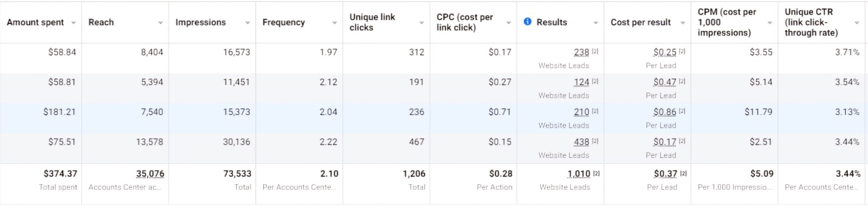Click the $0.86 cost per lead value

click(x=665, y=112)
